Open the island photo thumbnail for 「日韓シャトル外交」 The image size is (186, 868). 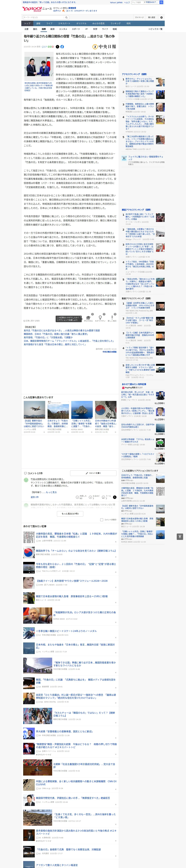point(82,410)
